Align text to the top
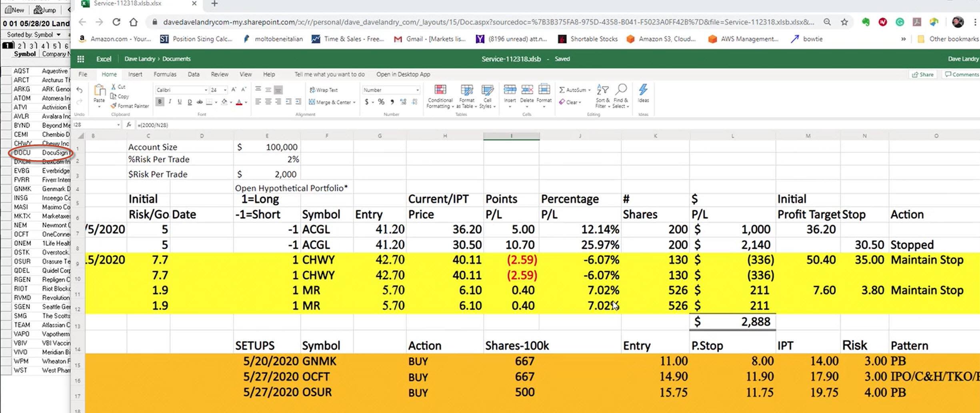The width and height of the screenshot is (980, 413). pyautogui.click(x=258, y=89)
